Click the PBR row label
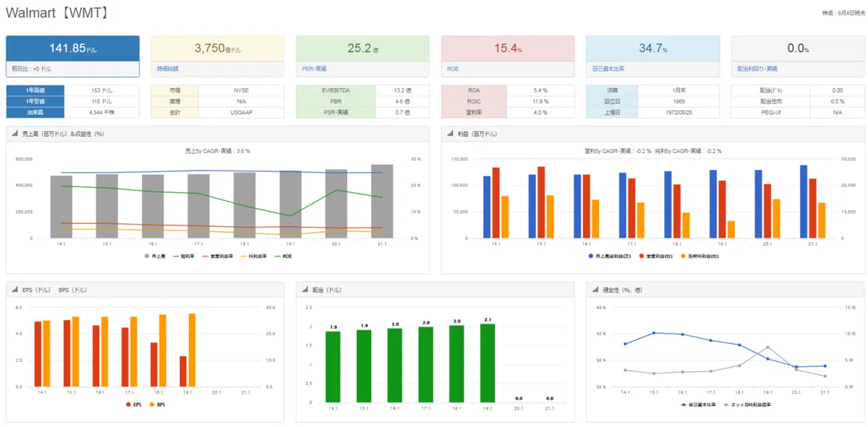 pyautogui.click(x=336, y=101)
